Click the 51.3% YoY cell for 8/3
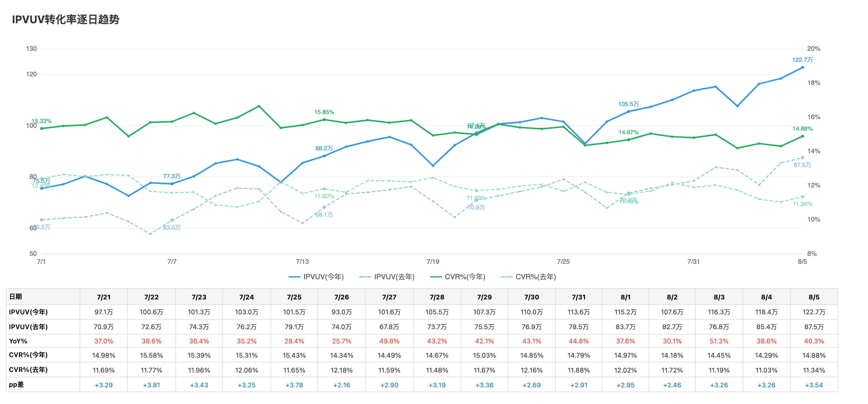This screenshot has height=404, width=868. [719, 341]
